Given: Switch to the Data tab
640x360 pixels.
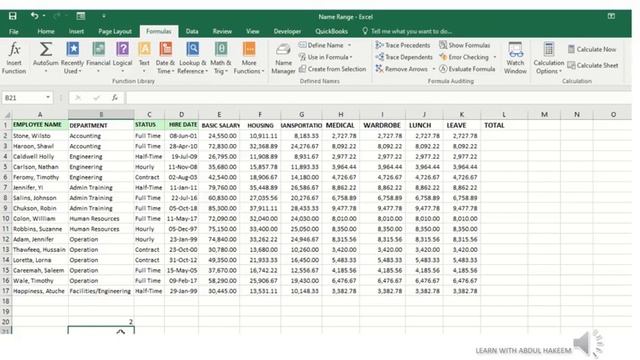Looking at the screenshot, I should coord(192,31).
